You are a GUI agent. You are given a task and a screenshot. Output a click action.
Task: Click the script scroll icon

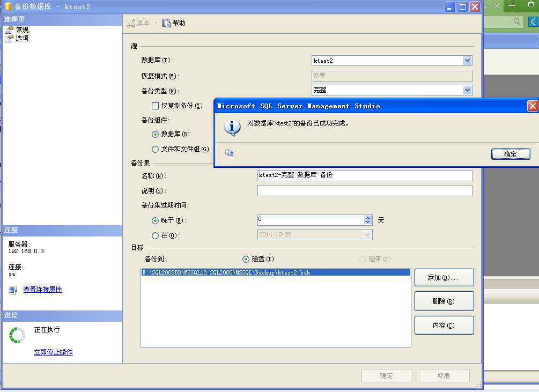[x=131, y=23]
